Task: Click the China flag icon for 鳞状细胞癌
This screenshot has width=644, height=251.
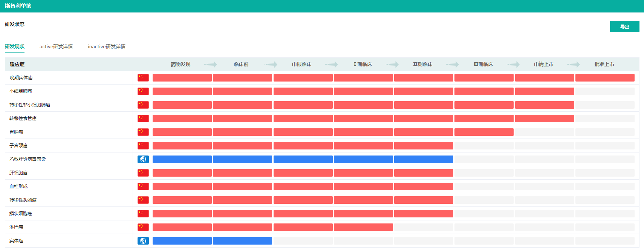Action: pyautogui.click(x=143, y=214)
